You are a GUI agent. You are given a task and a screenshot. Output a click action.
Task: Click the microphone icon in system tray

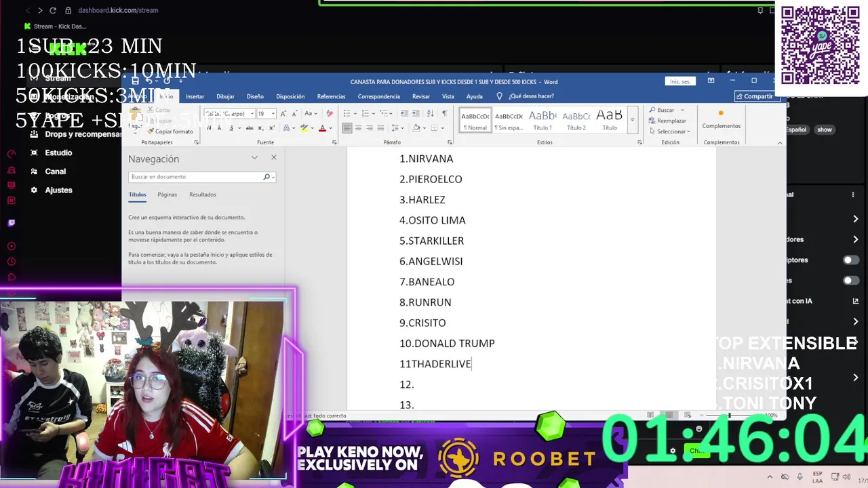pyautogui.click(x=800, y=477)
